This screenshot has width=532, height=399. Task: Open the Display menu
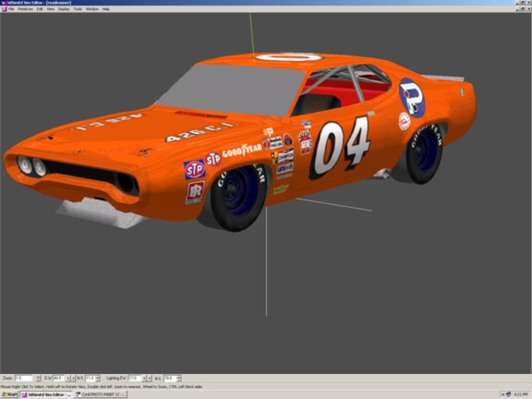point(64,9)
